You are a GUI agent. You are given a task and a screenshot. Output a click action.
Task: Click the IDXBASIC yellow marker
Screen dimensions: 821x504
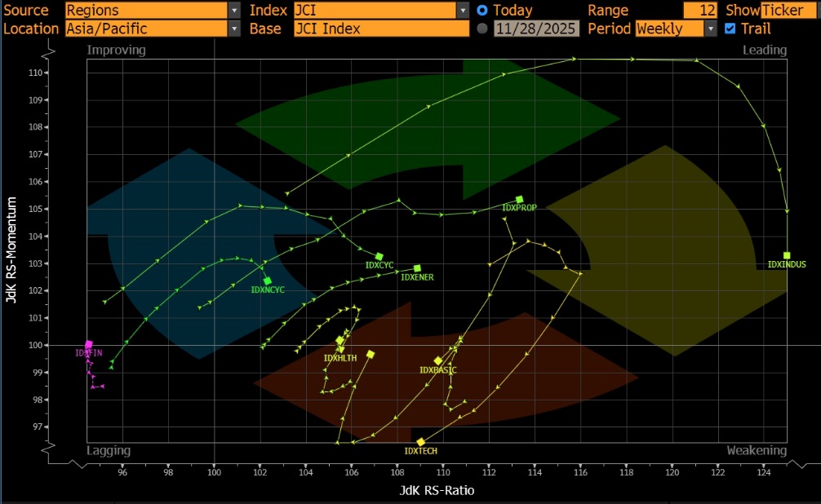coord(438,360)
